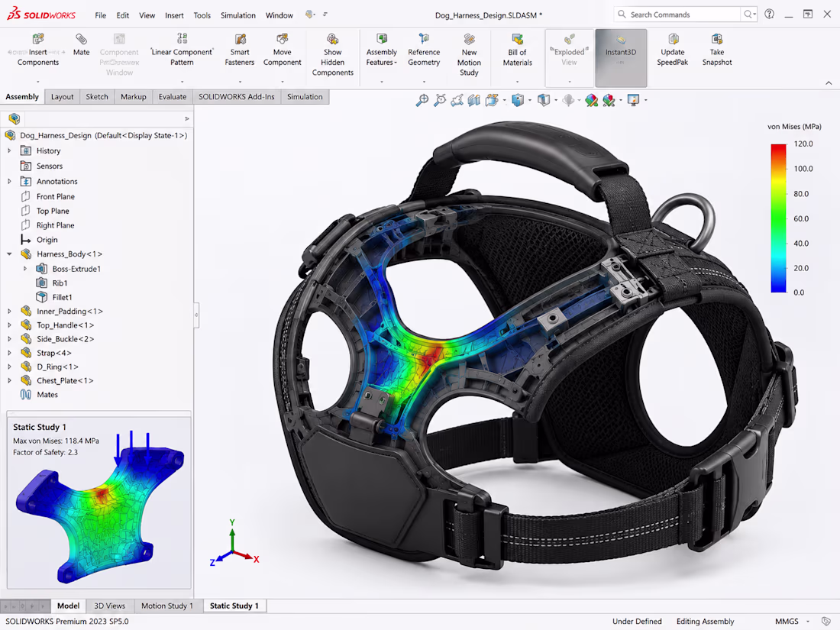This screenshot has width=840, height=630.
Task: Collapse Harness_Body<1> node
Action: pos(9,254)
